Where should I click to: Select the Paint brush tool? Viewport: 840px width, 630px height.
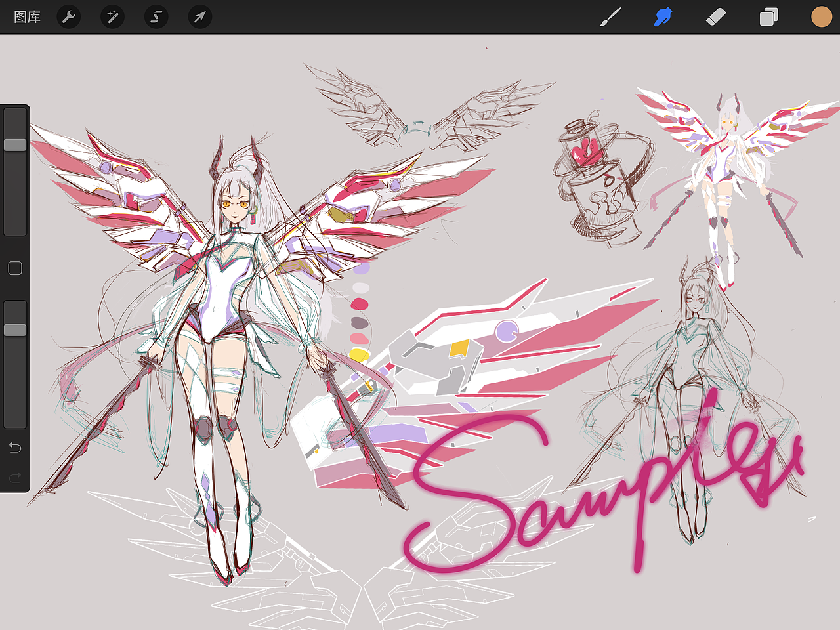610,17
